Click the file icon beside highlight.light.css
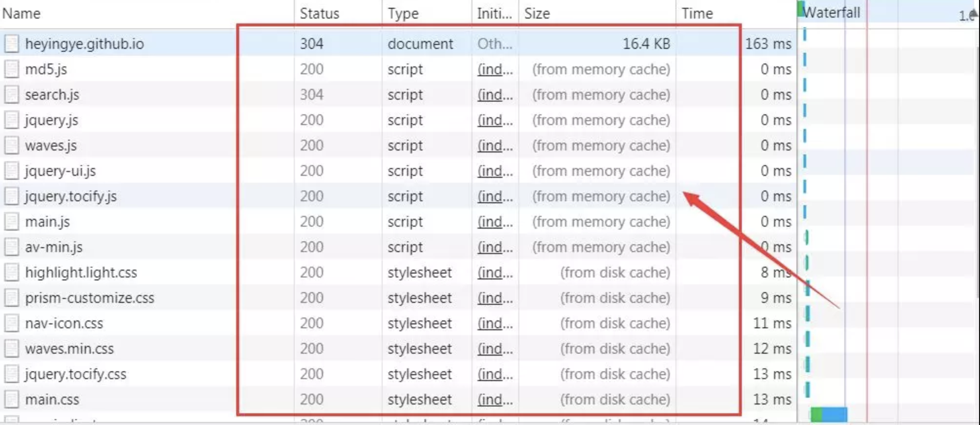980x425 pixels. pos(12,273)
